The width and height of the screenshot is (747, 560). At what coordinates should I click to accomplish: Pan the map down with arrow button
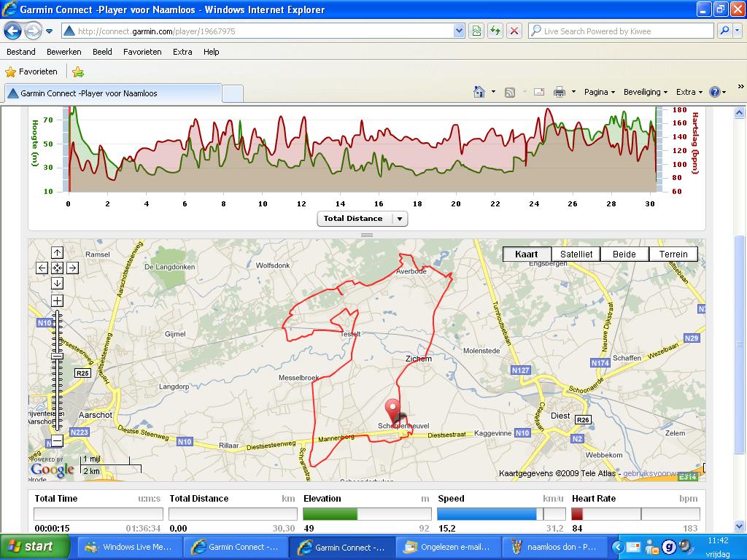coord(57,284)
